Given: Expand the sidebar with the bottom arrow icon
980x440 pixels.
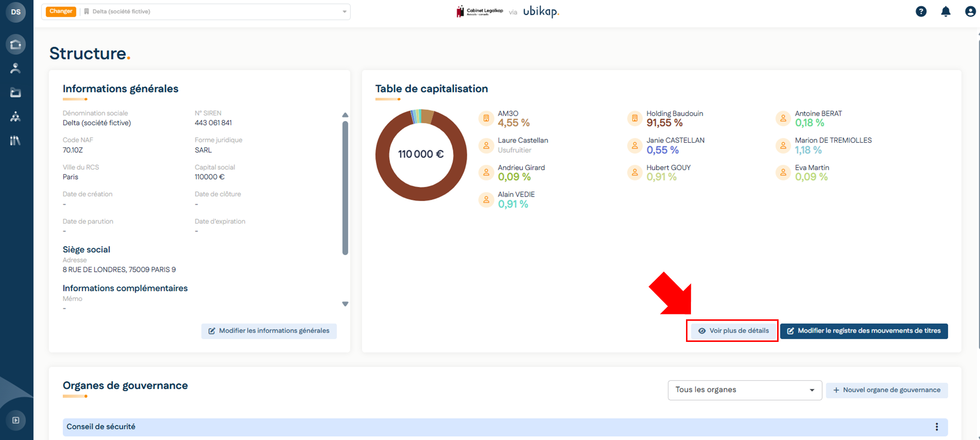Looking at the screenshot, I should [x=16, y=420].
